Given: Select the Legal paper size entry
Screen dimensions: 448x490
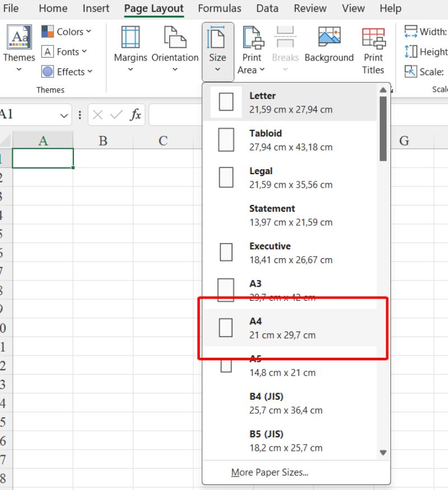Looking at the screenshot, I should tap(290, 178).
